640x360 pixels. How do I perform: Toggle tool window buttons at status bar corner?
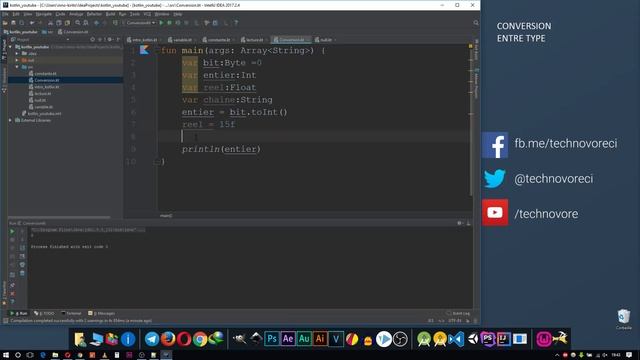pyautogui.click(x=5, y=321)
